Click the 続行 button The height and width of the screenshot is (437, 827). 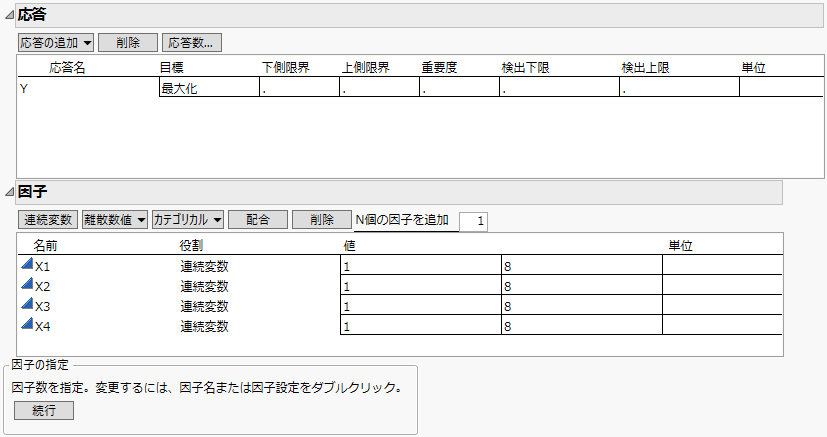tap(44, 411)
